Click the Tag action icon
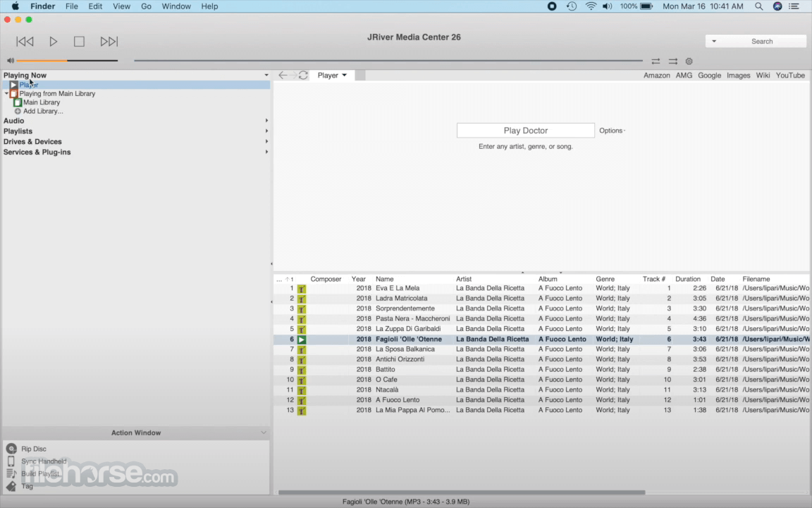Image resolution: width=812 pixels, height=508 pixels. tap(11, 486)
